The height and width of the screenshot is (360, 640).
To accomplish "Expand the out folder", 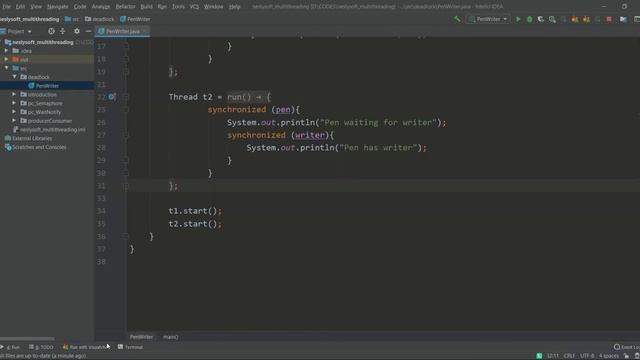I will [x=6, y=59].
